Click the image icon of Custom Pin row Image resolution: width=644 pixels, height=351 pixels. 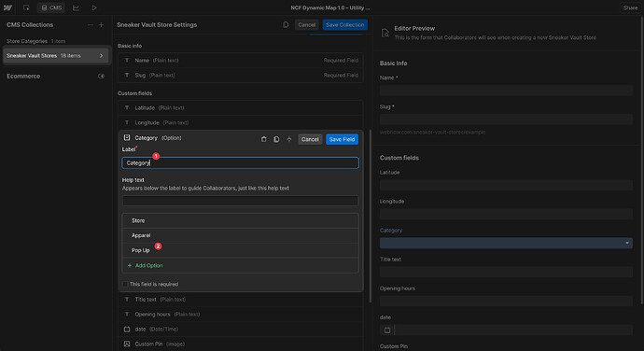(127, 344)
